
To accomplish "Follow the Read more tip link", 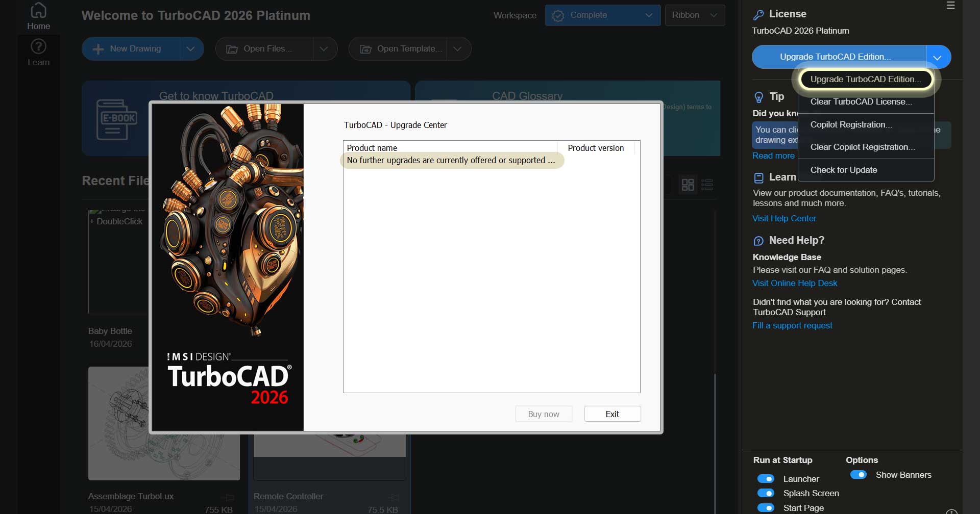I will [773, 156].
